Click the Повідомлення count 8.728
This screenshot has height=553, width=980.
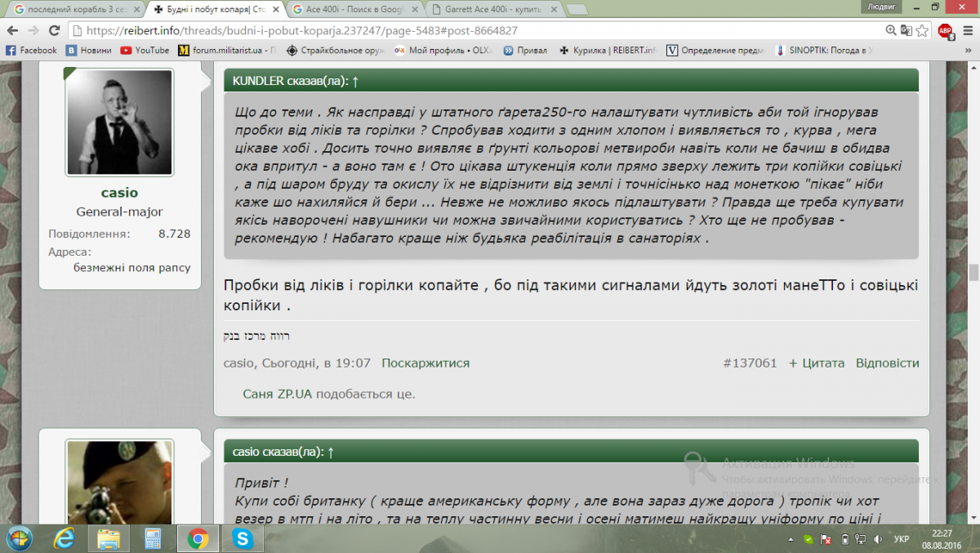point(174,234)
